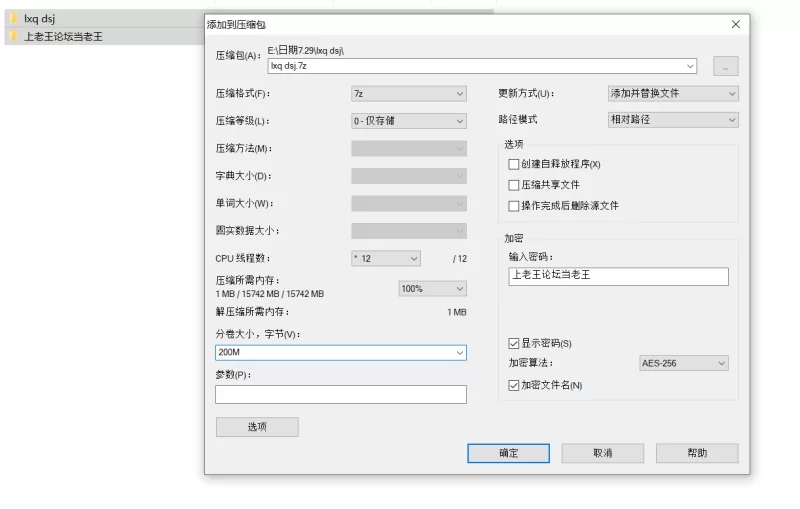Open the 加密算法 dropdown AES-256
The height and width of the screenshot is (509, 800).
[684, 363]
